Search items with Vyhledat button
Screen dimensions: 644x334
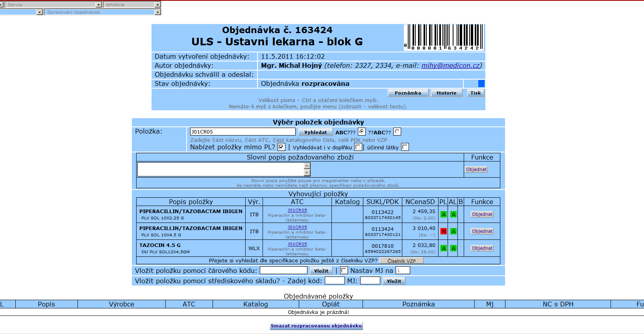(x=315, y=132)
